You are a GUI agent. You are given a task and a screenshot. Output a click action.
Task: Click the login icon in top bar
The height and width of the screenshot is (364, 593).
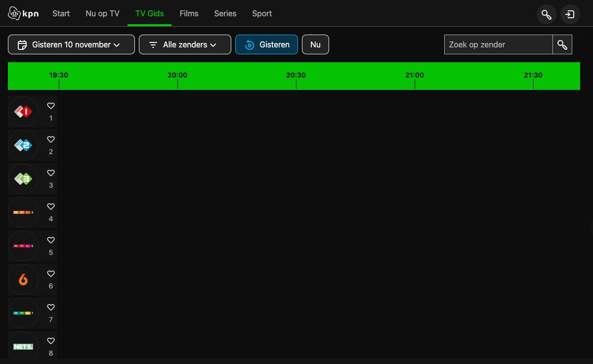click(570, 14)
